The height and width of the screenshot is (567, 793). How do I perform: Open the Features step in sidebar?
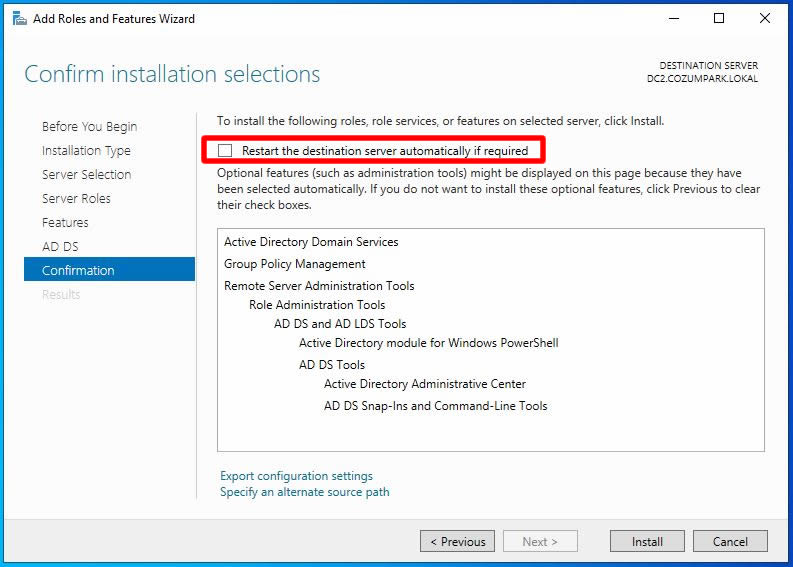[65, 223]
